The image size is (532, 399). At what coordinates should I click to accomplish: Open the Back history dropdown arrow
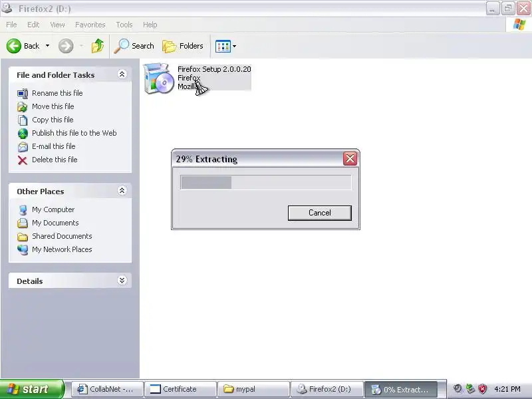pyautogui.click(x=47, y=46)
